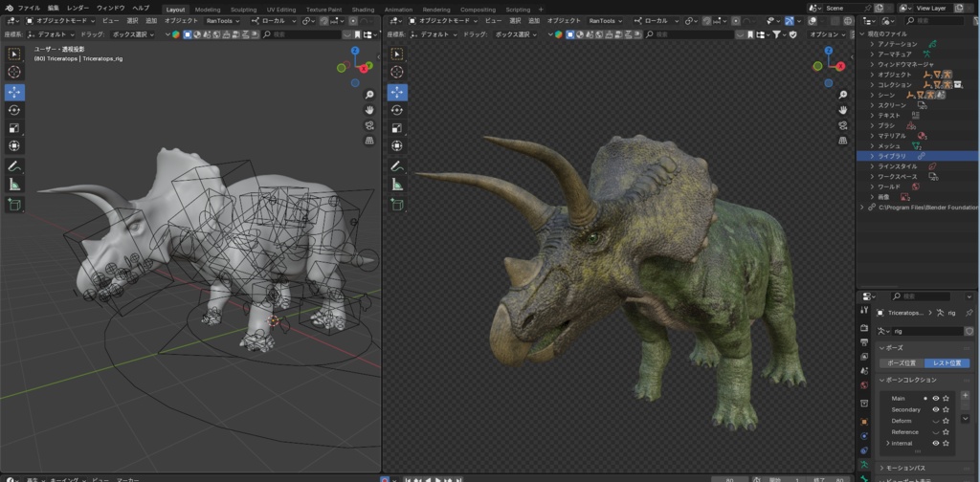Select the Transform tool in left viewport

point(14,145)
